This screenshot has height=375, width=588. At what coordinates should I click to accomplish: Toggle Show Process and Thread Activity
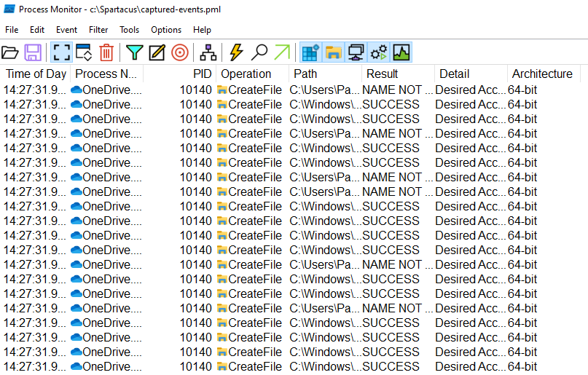(379, 52)
